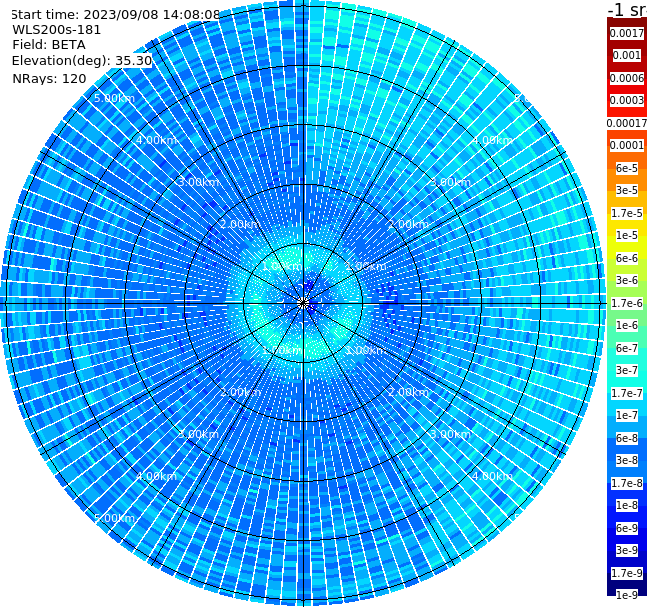Image resolution: width=647 pixels, height=607 pixels.
Task: Click the Field: BETA label
Action: coord(49,45)
